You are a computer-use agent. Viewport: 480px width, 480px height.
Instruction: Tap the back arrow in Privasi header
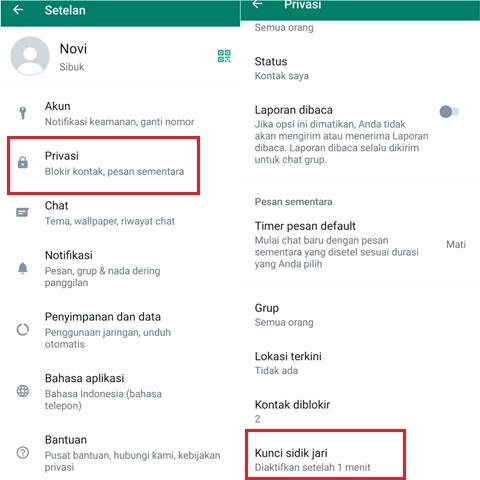pos(257,4)
